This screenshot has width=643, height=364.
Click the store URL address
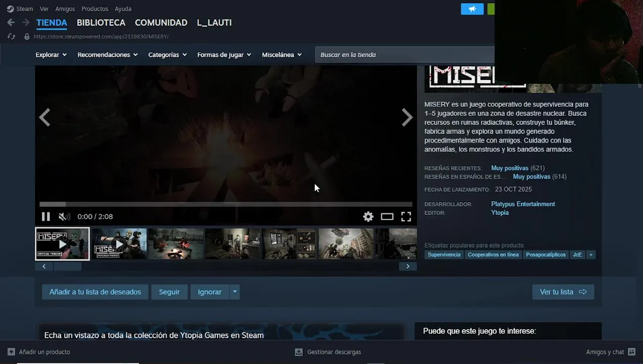point(101,36)
